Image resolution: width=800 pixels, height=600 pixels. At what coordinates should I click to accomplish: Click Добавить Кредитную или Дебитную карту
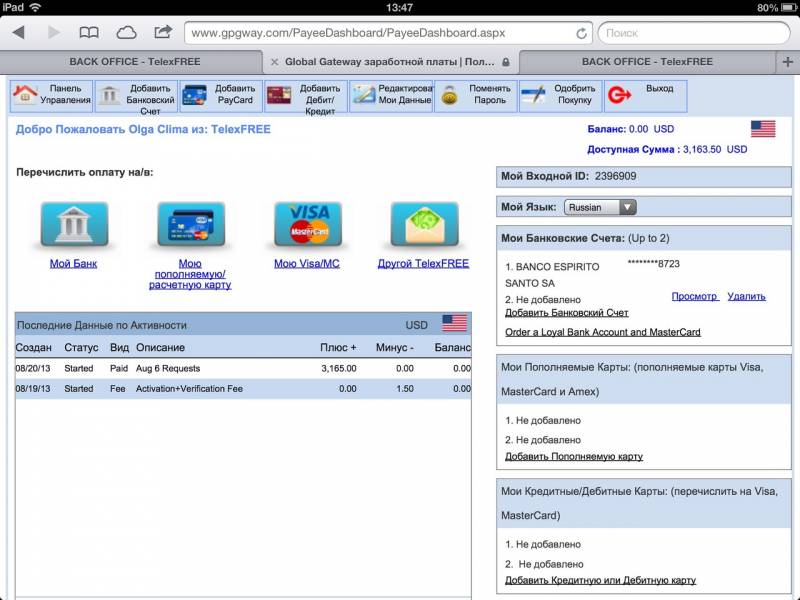click(600, 581)
